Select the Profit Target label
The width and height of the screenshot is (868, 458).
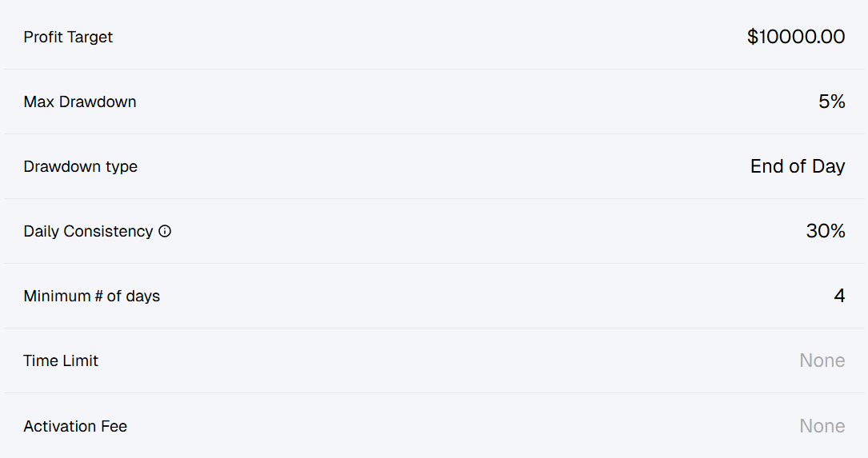coord(68,37)
